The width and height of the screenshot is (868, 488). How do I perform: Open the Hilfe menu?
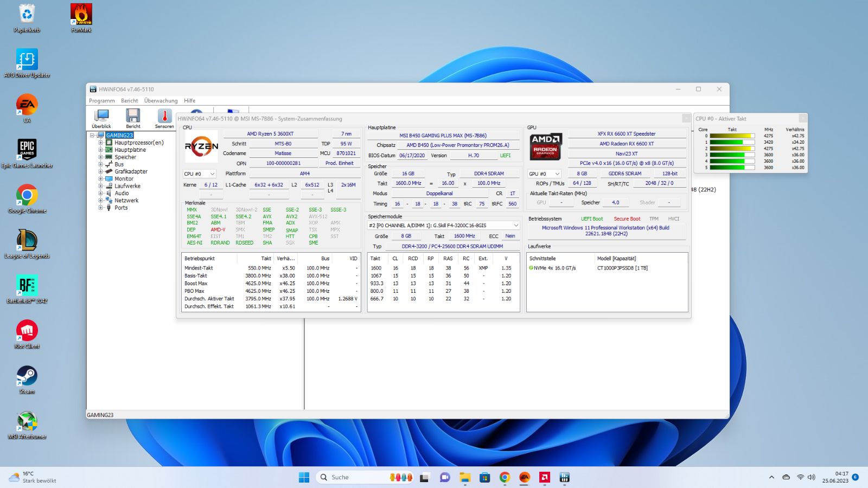coord(190,101)
